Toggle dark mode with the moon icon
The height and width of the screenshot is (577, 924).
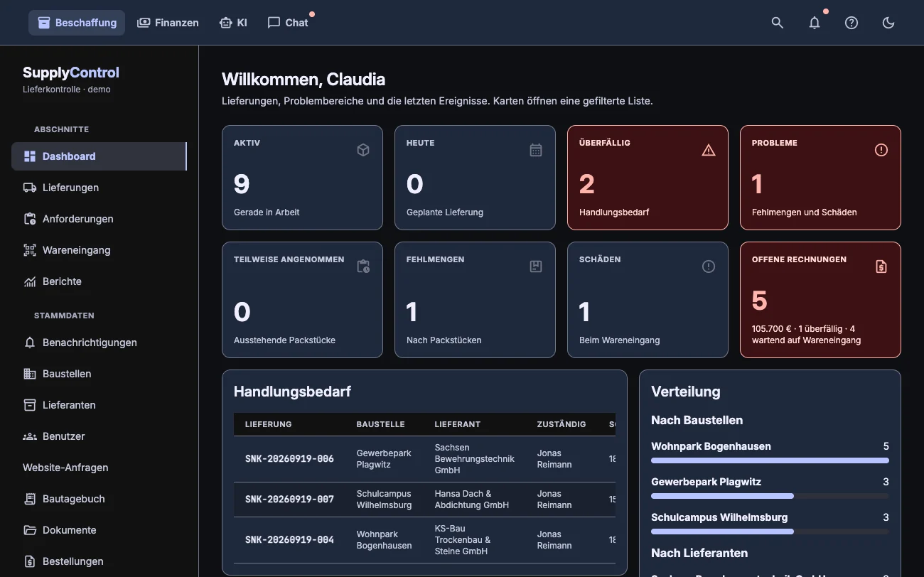pos(888,23)
